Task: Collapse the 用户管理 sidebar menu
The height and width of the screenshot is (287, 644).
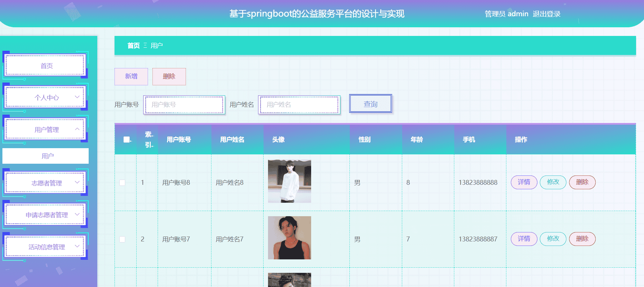Action: pyautogui.click(x=45, y=130)
